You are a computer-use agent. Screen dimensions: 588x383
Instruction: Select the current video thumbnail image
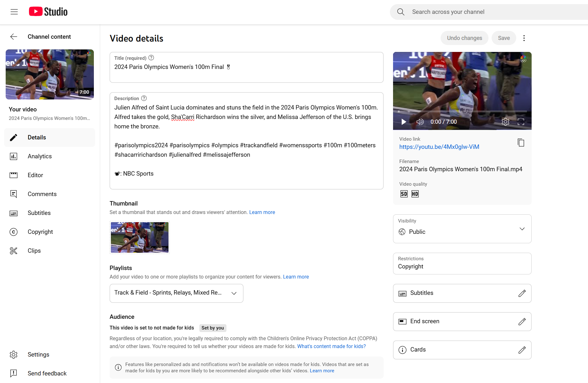(140, 238)
